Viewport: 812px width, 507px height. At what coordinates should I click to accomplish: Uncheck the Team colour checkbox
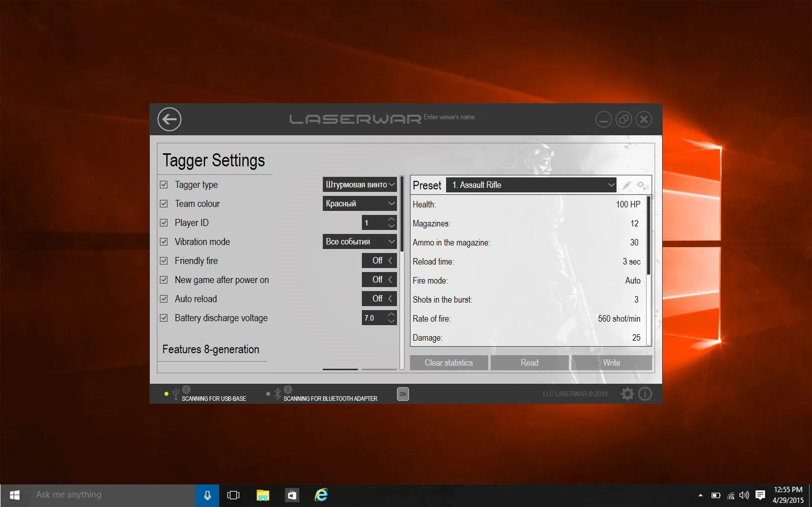tap(164, 204)
